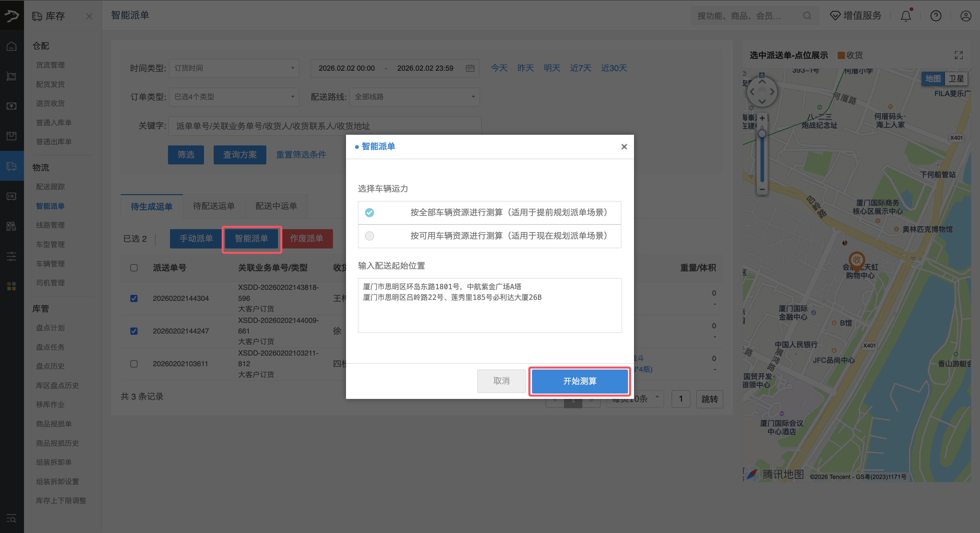Open the 配送路线 dropdown
Image resolution: width=980 pixels, height=533 pixels.
[414, 97]
